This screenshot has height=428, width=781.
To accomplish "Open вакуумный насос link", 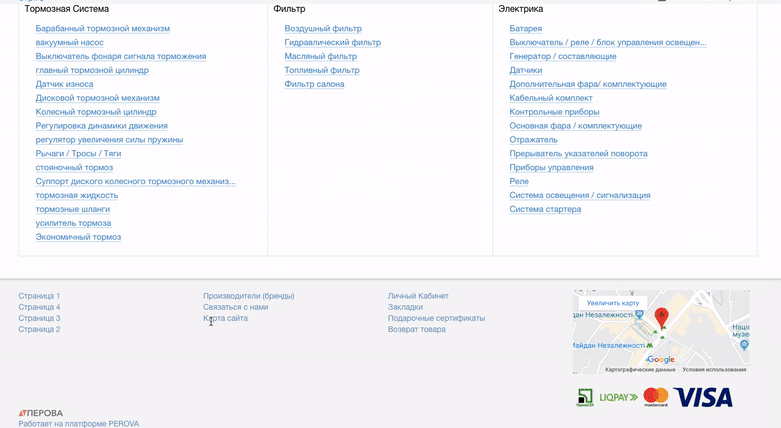I will [x=69, y=42].
